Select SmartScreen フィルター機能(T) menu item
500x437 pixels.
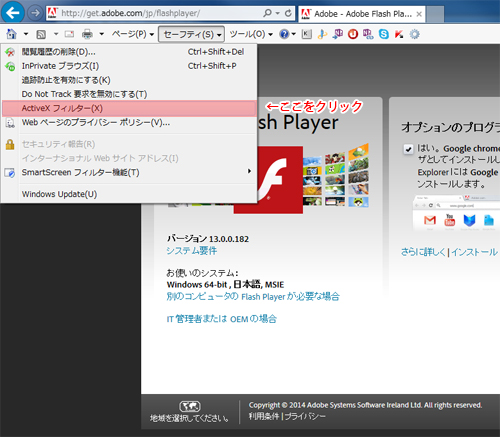tap(129, 172)
